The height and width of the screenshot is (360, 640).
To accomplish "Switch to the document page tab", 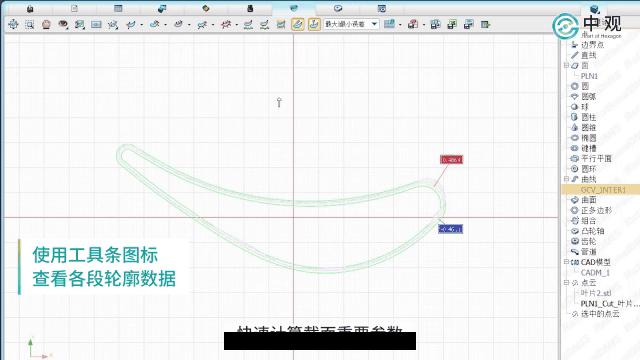I will point(74,8).
